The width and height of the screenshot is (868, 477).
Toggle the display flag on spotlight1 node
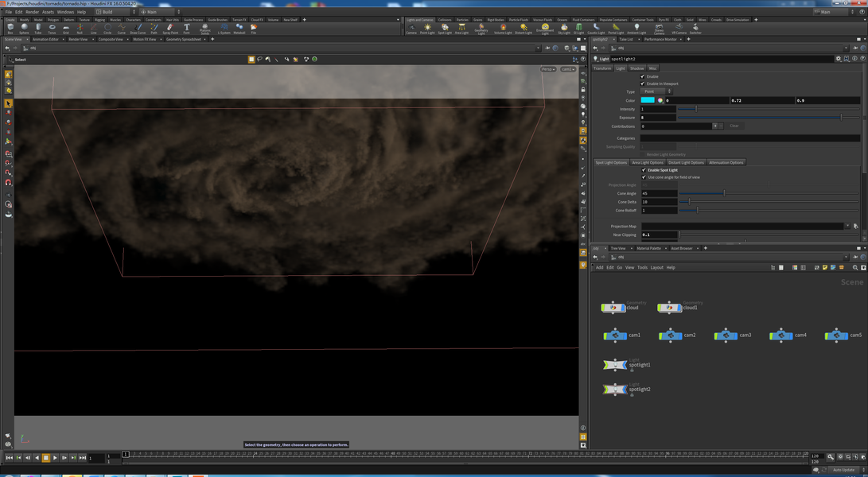tap(624, 365)
